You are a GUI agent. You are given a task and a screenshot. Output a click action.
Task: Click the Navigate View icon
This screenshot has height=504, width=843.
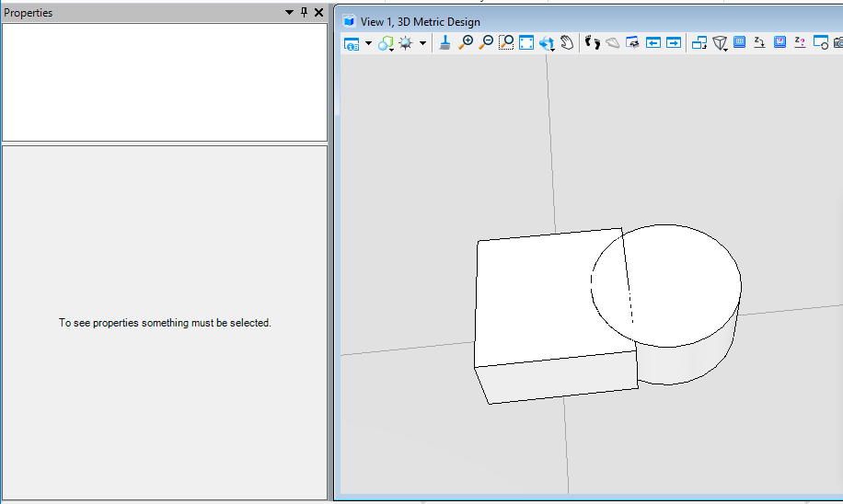pos(633,42)
